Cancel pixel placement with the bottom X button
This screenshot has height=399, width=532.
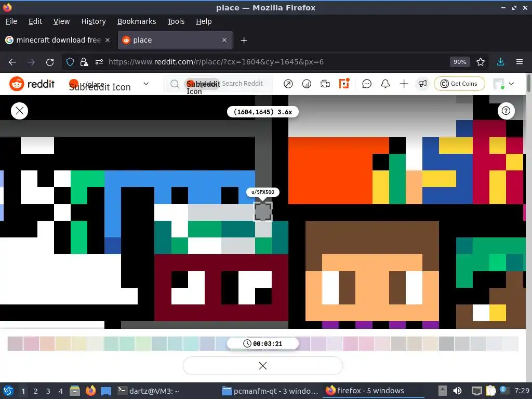tap(262, 365)
